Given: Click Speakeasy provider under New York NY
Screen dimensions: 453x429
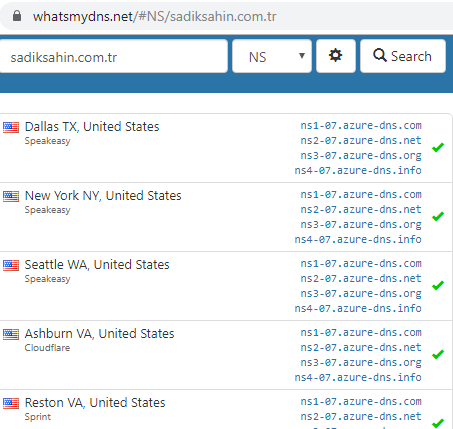Looking at the screenshot, I should click(47, 210).
